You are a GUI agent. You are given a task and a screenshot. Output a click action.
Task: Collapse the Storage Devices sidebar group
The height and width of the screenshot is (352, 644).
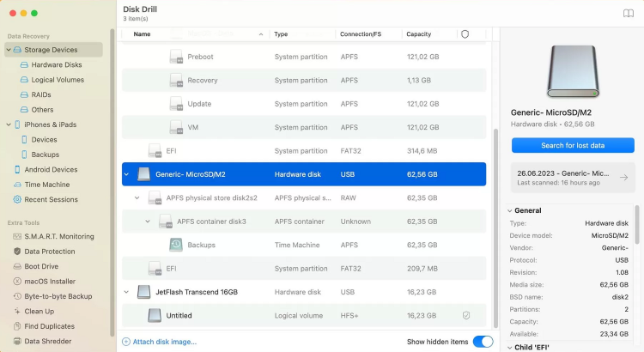click(9, 50)
